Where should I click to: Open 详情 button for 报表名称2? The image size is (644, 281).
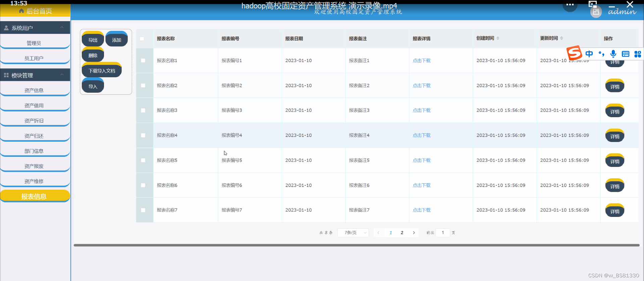[615, 86]
